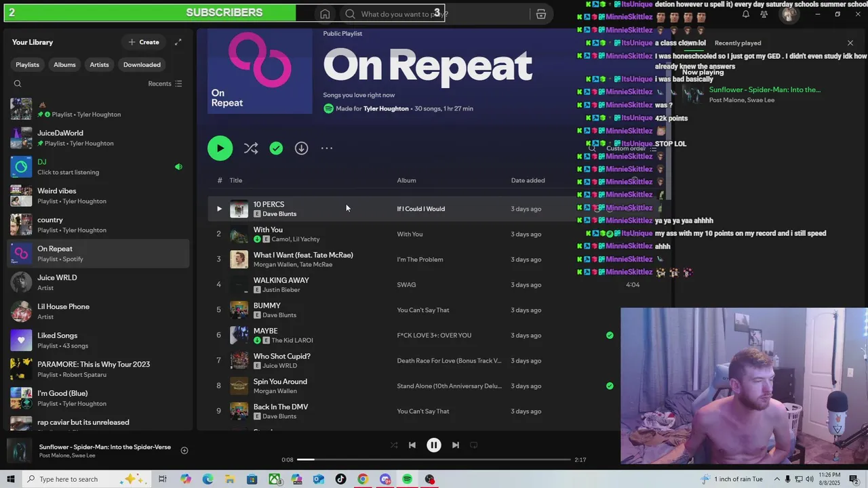
Task: Sort tracks by the Title column header
Action: 235,180
